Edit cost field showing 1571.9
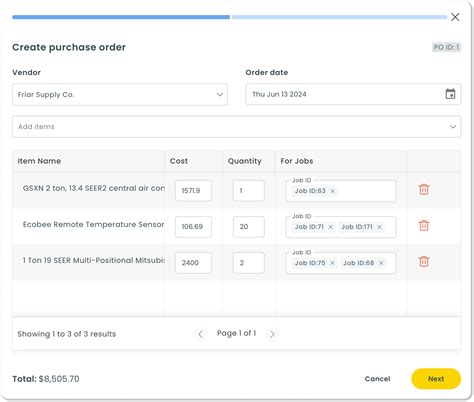 [193, 191]
